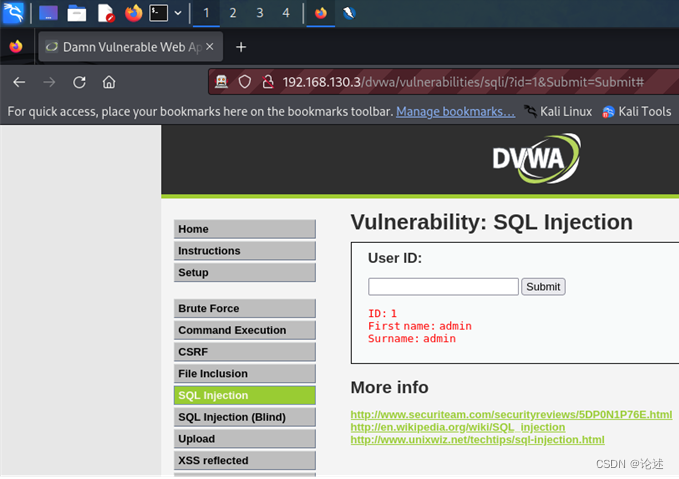Open the Wikipedia SQL injection link

coord(458,427)
